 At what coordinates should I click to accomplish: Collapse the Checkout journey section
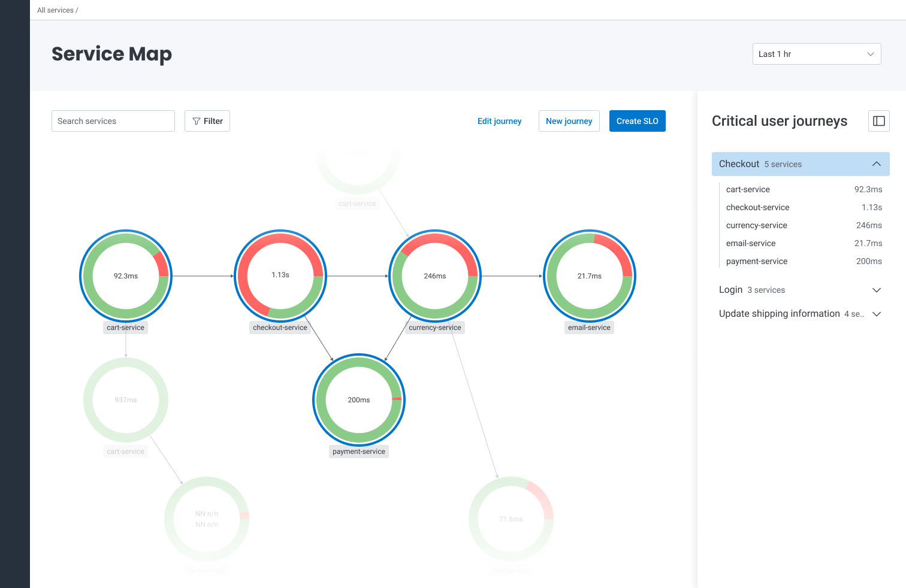point(876,164)
